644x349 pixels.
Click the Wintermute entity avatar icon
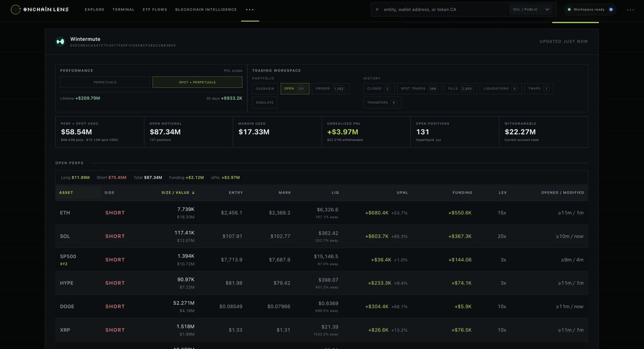[60, 41]
